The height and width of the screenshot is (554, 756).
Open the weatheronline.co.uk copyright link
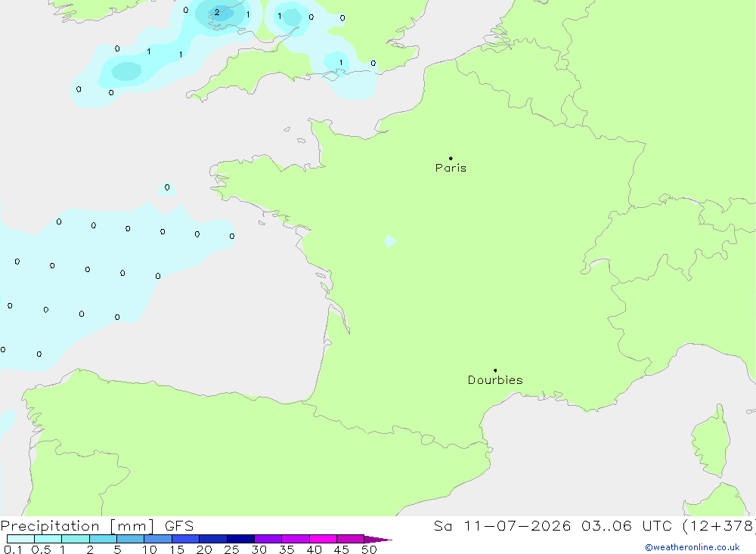pyautogui.click(x=692, y=547)
